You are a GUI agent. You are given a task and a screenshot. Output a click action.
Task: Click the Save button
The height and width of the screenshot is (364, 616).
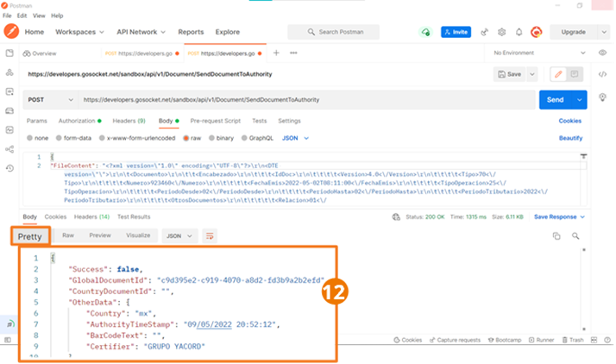510,74
